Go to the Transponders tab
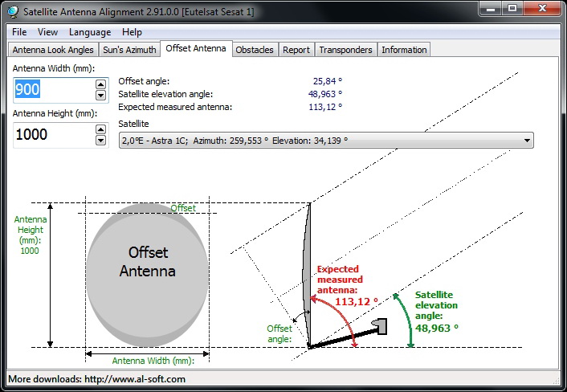Viewport: 567px width, 392px height. (x=345, y=50)
